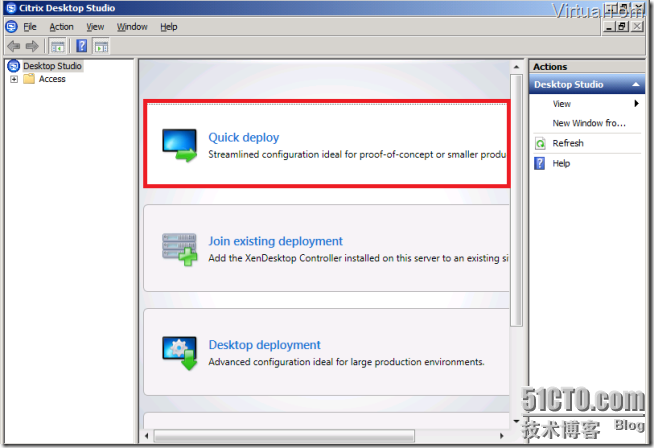
Task: Click the Forward arrow toolbar icon
Action: [x=32, y=46]
